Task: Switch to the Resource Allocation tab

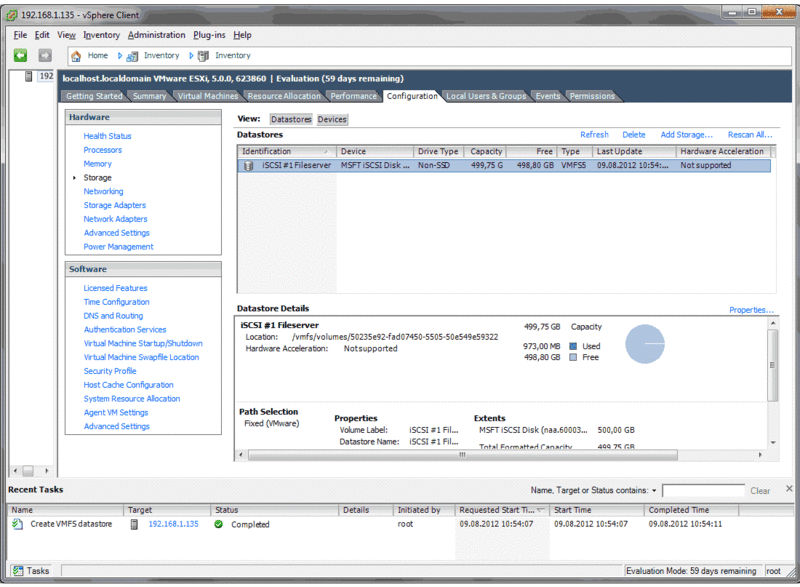Action: pyautogui.click(x=284, y=96)
